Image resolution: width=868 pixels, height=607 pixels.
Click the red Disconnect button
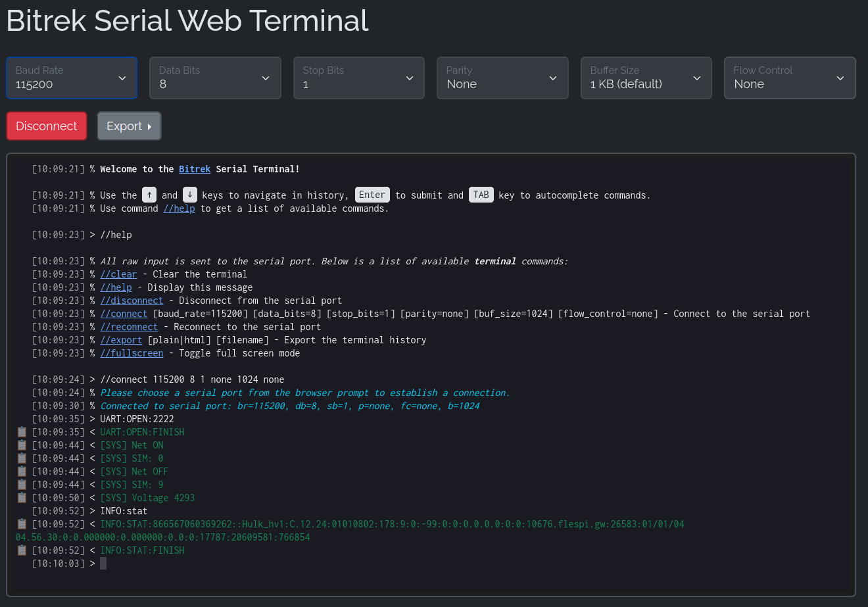pyautogui.click(x=47, y=126)
